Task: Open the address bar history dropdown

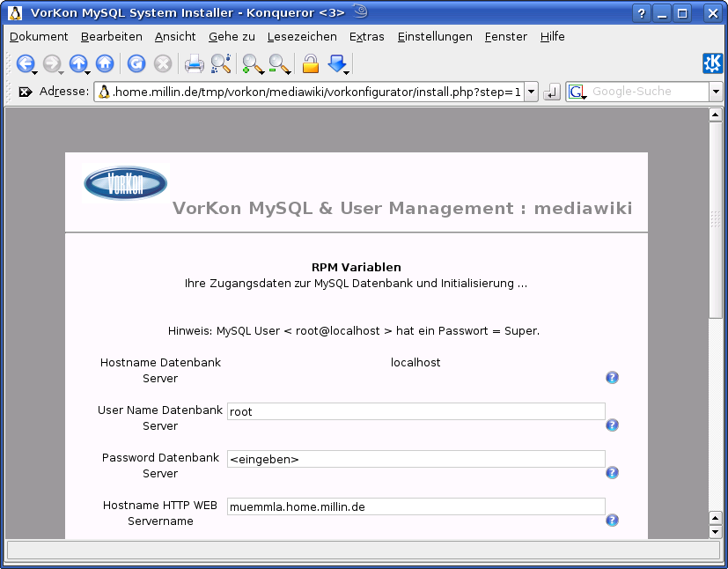Action: pos(531,92)
